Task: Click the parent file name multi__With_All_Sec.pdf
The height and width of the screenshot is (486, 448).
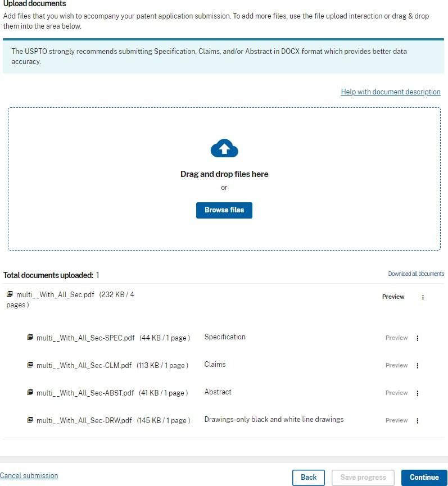Action: coord(55,295)
